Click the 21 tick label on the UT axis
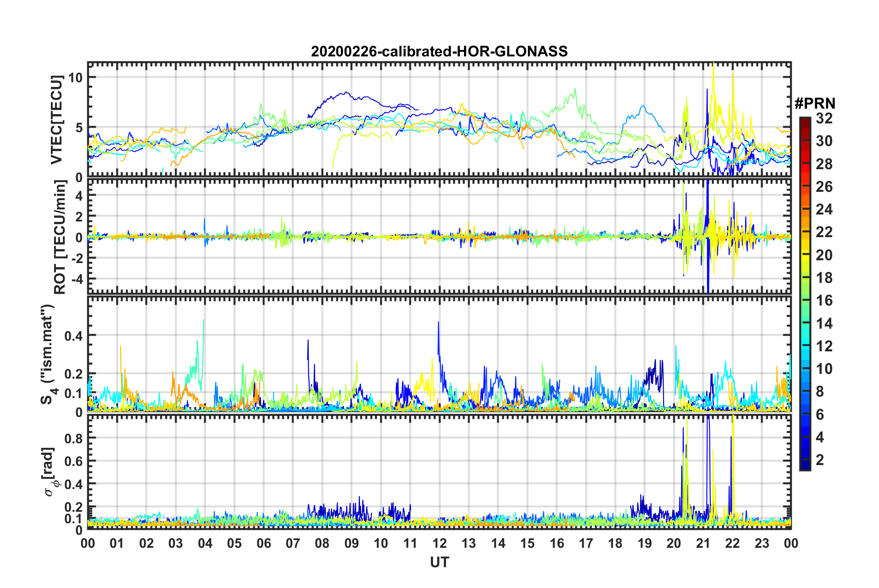Image resolution: width=879 pixels, height=588 pixels. (703, 543)
